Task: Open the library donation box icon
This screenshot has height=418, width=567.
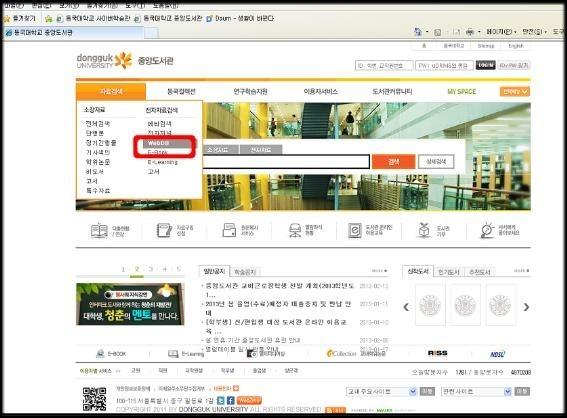Action: click(x=423, y=230)
